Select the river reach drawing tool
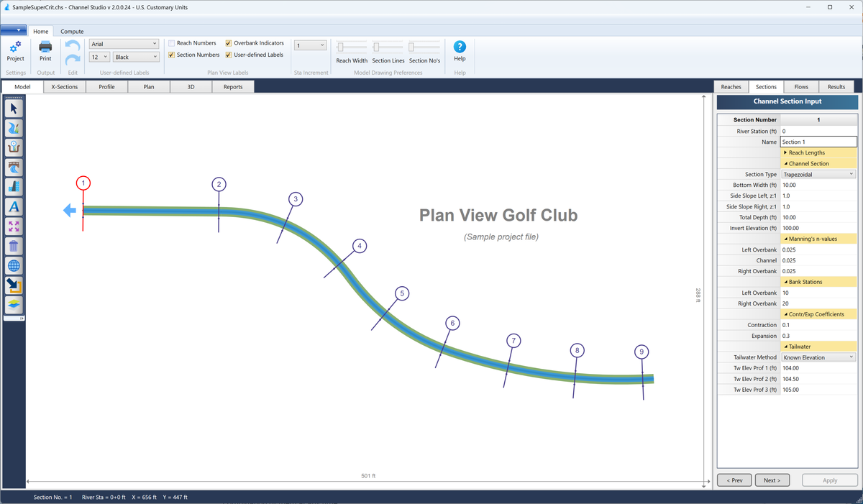Viewport: 863px width, 504px height. [x=13, y=127]
